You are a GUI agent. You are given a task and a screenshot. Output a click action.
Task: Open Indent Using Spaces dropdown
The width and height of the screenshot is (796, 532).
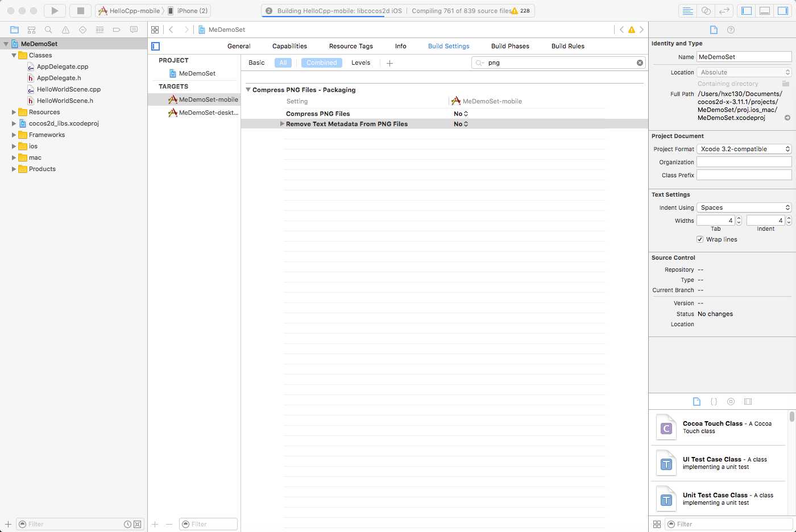point(744,207)
